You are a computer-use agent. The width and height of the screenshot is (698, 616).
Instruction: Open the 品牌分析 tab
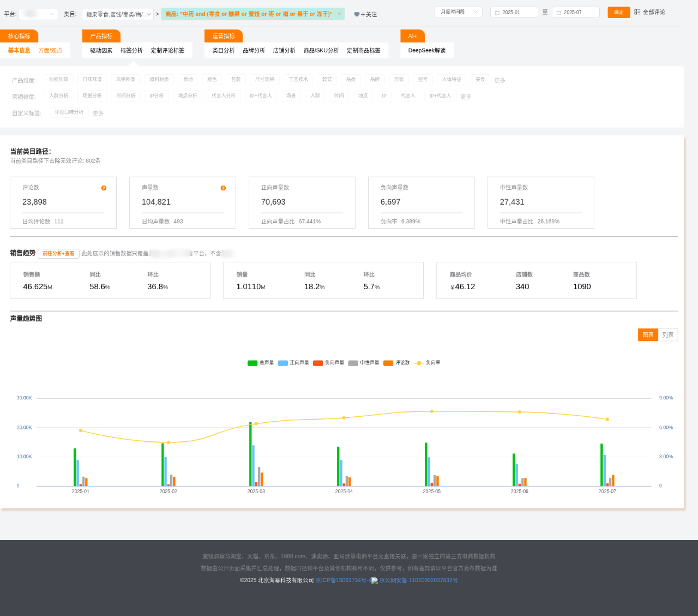(x=254, y=51)
